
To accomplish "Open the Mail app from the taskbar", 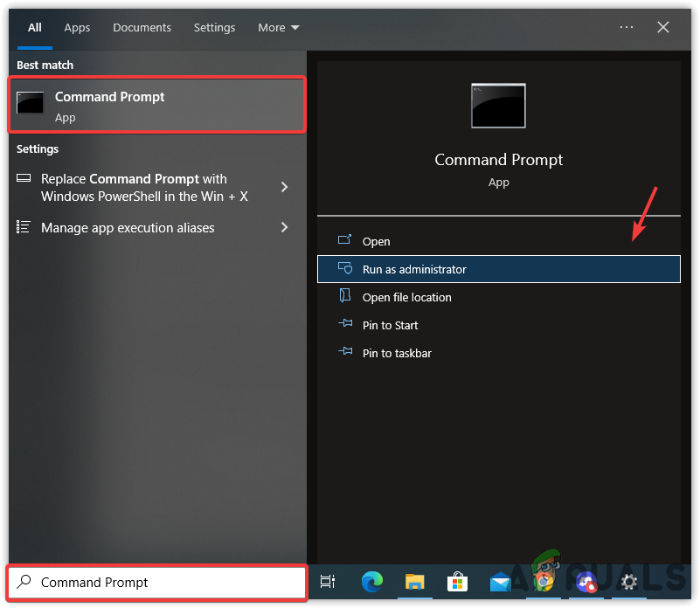I will click(x=500, y=582).
